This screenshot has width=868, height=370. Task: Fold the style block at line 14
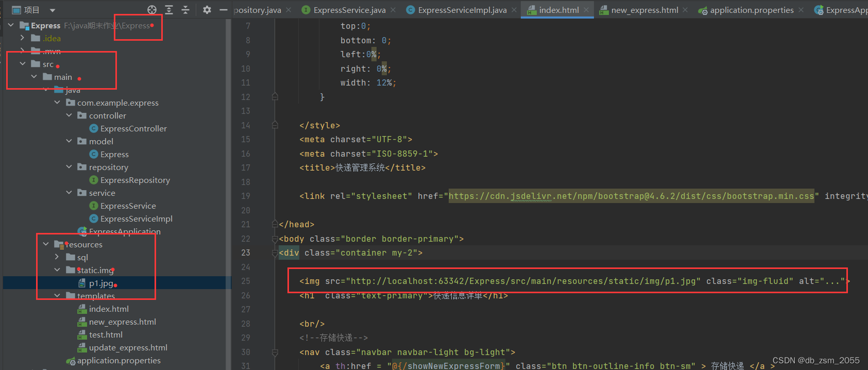click(x=275, y=125)
